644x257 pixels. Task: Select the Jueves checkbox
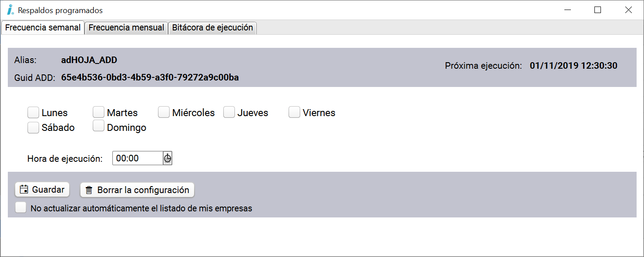tap(229, 113)
